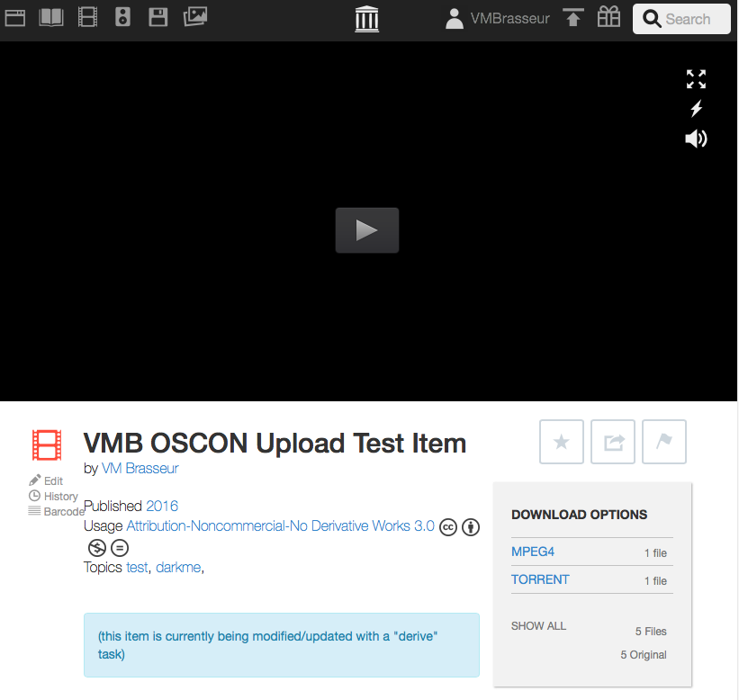
Task: Click the upload arrow icon
Action: coord(573,18)
